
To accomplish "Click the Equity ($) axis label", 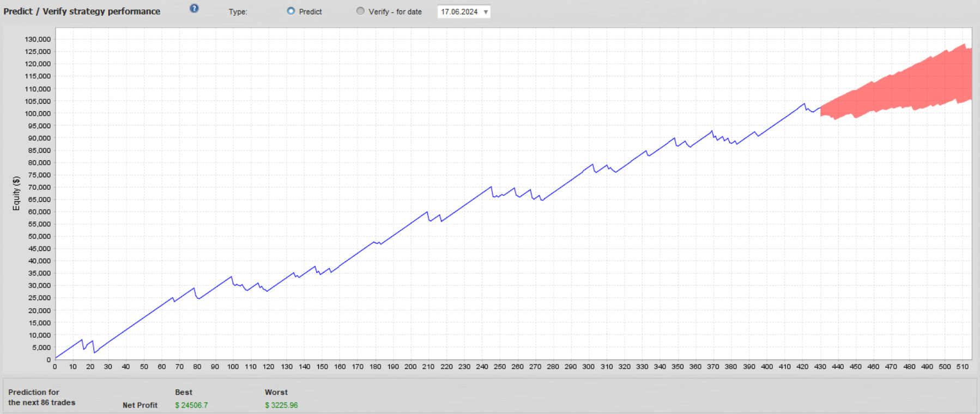I will [x=16, y=193].
